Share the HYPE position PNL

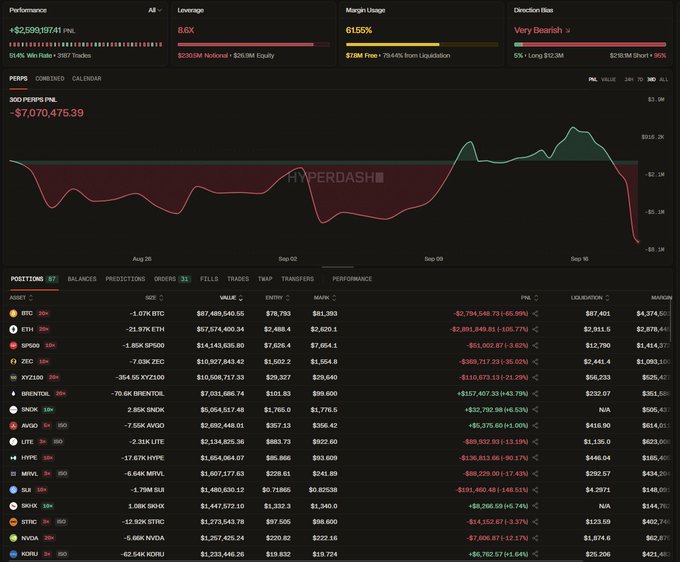coord(536,458)
